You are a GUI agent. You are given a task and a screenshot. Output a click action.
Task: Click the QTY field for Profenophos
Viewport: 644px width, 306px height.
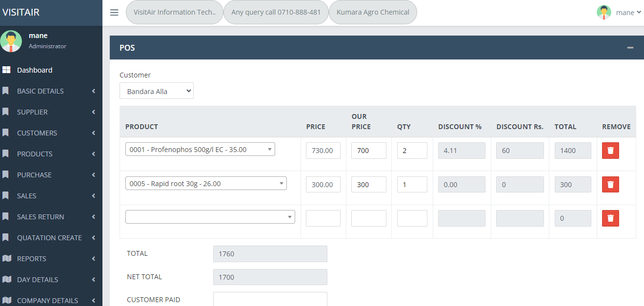[x=412, y=151]
